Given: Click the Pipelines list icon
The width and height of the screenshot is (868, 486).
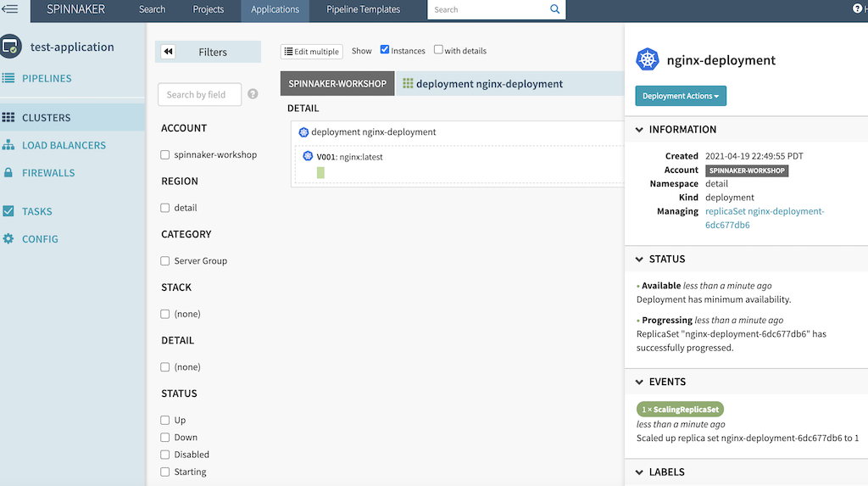Looking at the screenshot, I should tap(8, 78).
